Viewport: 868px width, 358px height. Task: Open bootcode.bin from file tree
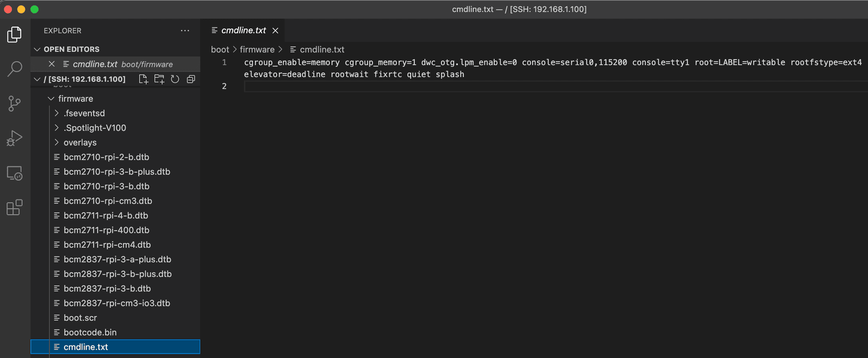coord(90,332)
